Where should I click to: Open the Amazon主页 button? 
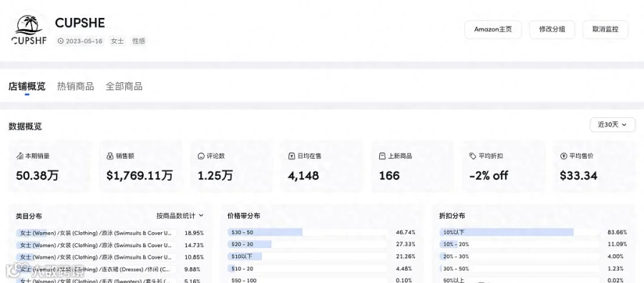coord(493,29)
